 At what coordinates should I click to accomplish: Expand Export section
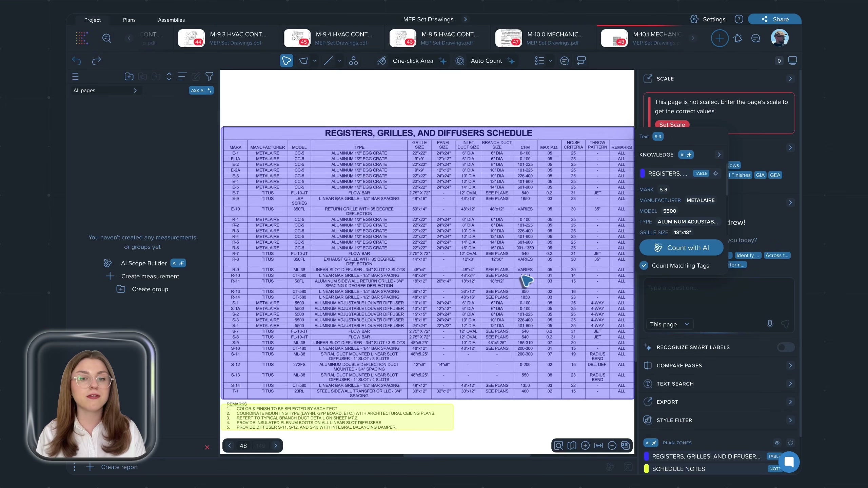coord(790,402)
